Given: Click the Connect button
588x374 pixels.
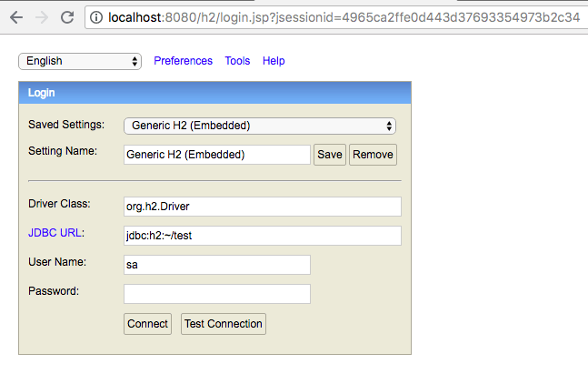Looking at the screenshot, I should click(148, 324).
